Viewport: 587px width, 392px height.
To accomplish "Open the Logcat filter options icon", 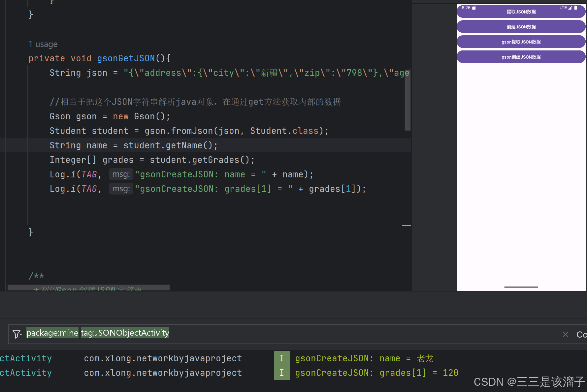I will (x=17, y=334).
